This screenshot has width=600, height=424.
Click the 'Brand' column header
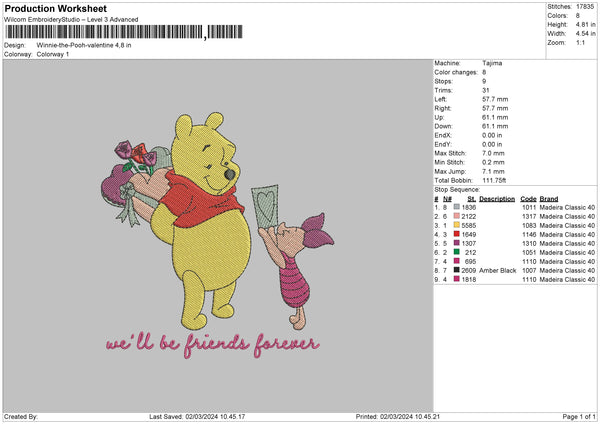(549, 199)
